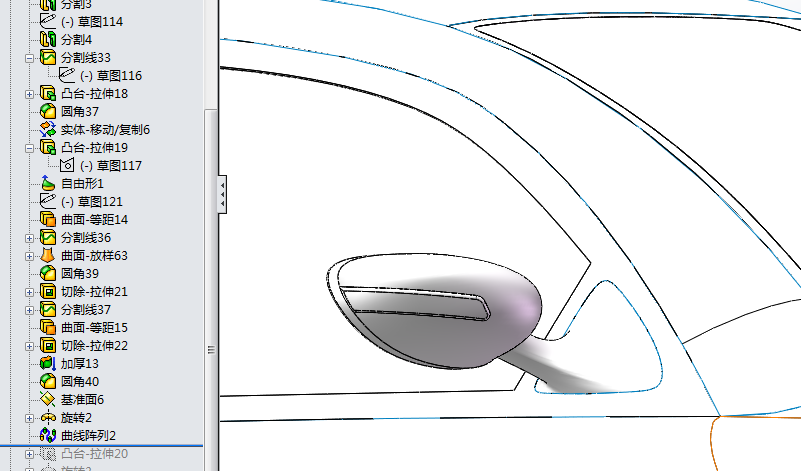The image size is (801, 471).
Task: Select the text label 分割线33
Action: [86, 57]
